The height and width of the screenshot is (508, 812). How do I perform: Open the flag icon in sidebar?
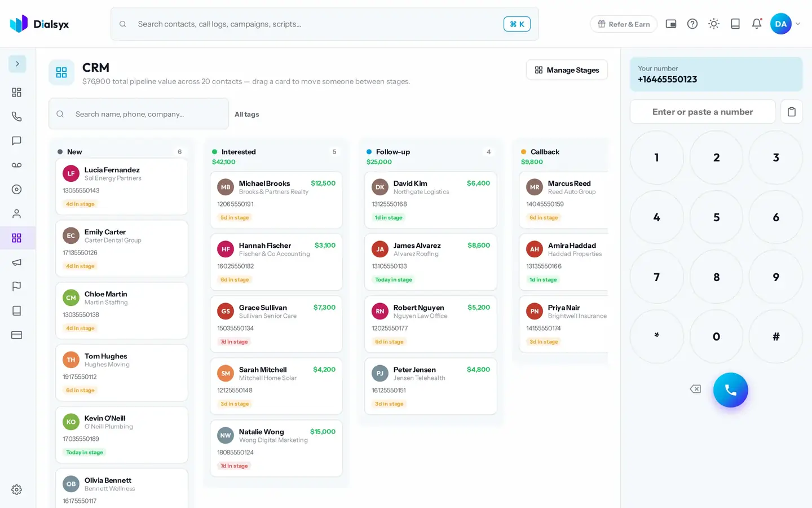coord(17,286)
